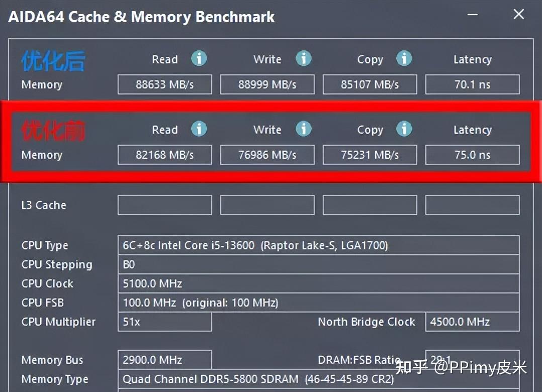Click the 82168 MB/s read result box
Image resolution: width=542 pixels, height=392 pixels.
165,155
